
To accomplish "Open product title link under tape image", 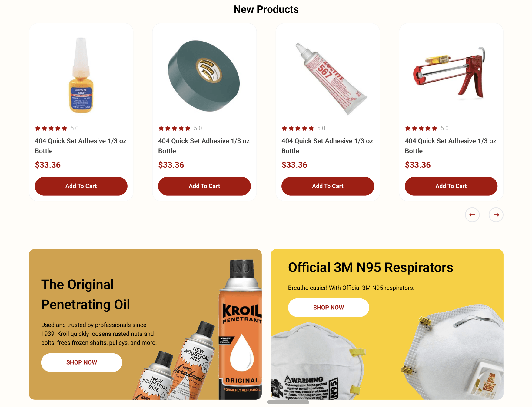I will click(x=204, y=146).
